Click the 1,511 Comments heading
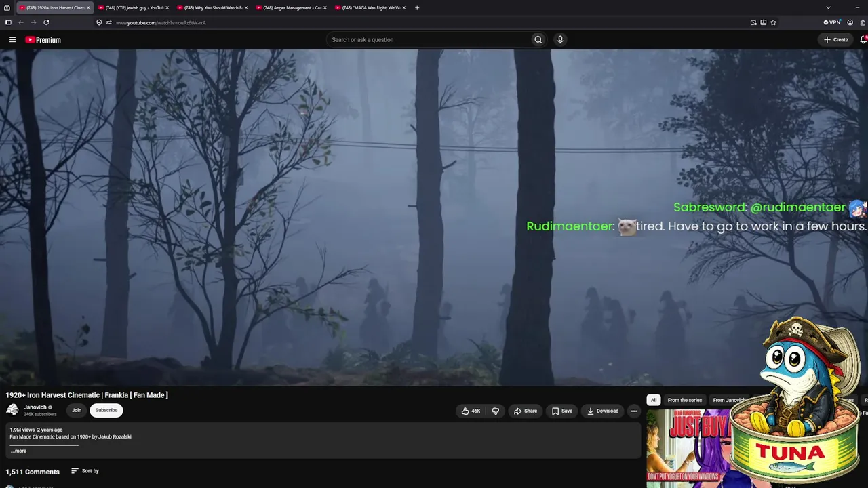 pyautogui.click(x=33, y=472)
